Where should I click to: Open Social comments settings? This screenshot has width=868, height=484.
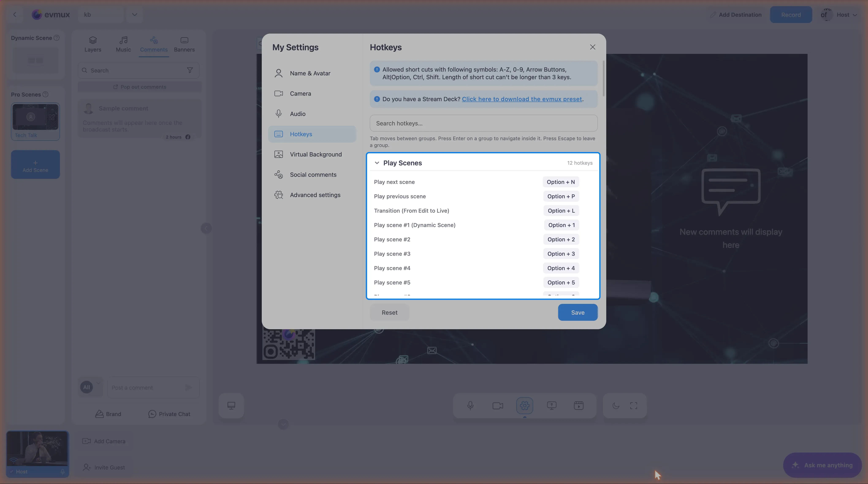pyautogui.click(x=312, y=174)
